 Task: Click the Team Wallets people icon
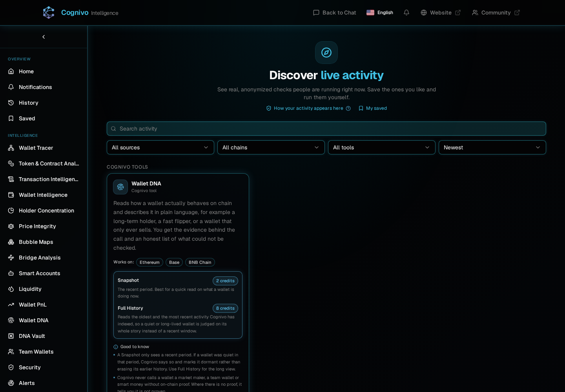(11, 352)
